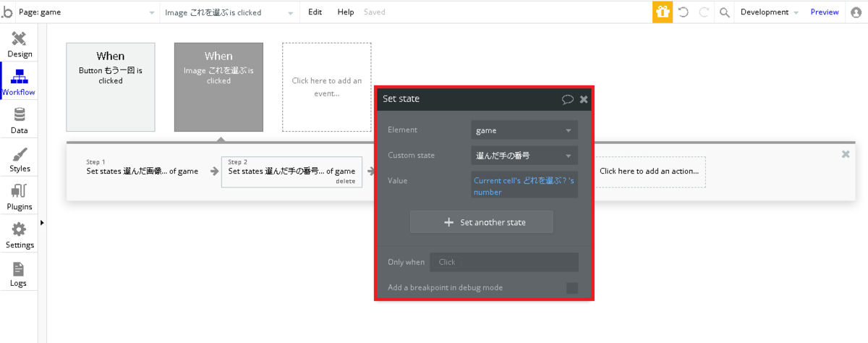Click the Saved status text

(x=375, y=12)
